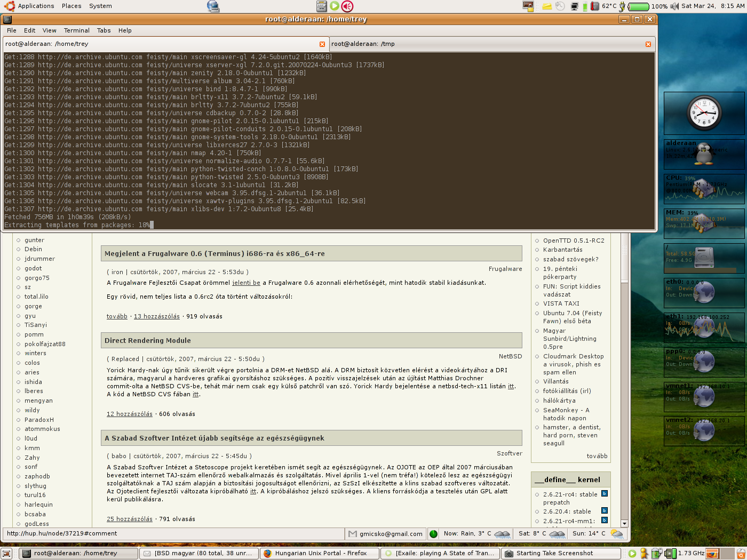The image size is (747, 560).
Task: Close the /home/trey terminal tab
Action: [322, 44]
